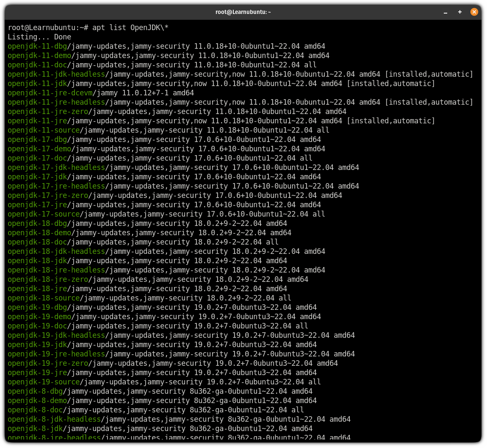Select package name openjdk-19-jre
Image resolution: width=487 pixels, height=448 pixels.
click(37, 373)
